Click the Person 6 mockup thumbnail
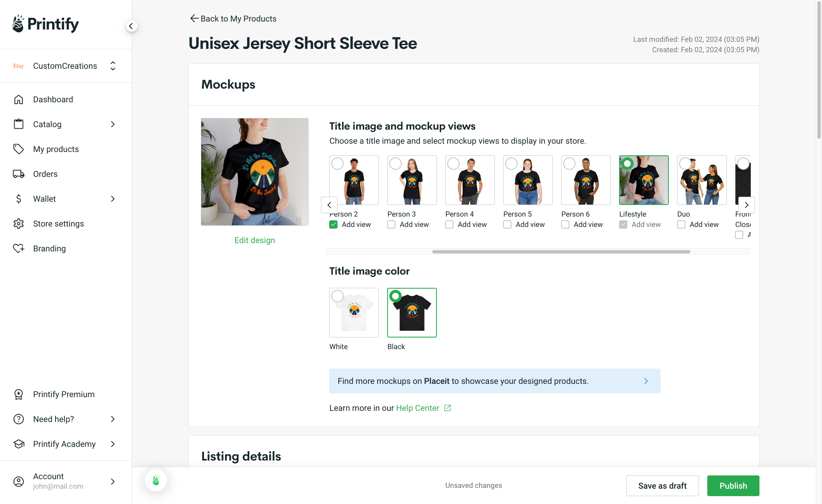Image resolution: width=822 pixels, height=504 pixels. click(x=586, y=180)
